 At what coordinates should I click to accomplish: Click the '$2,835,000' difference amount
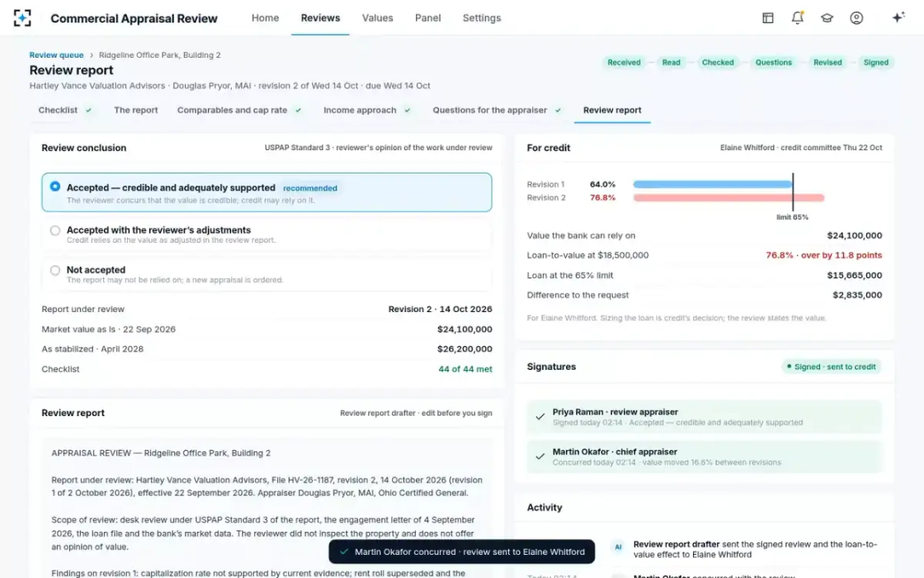[x=857, y=295]
